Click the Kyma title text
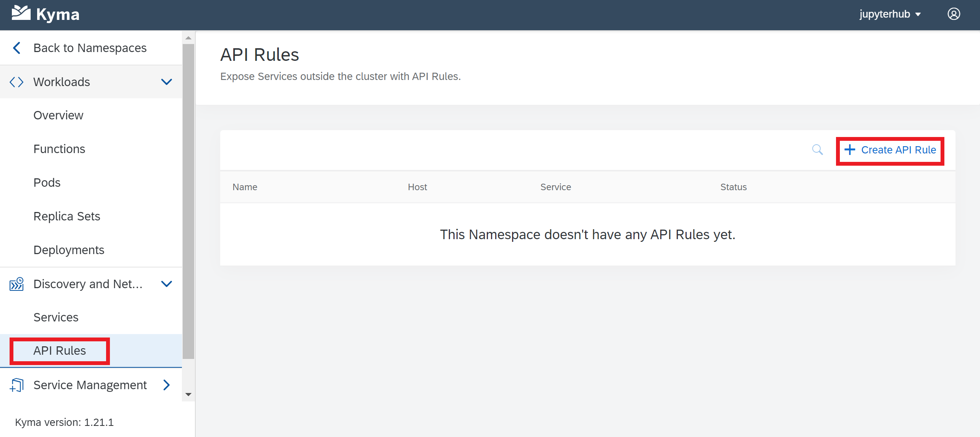The width and height of the screenshot is (980, 437). [x=58, y=15]
